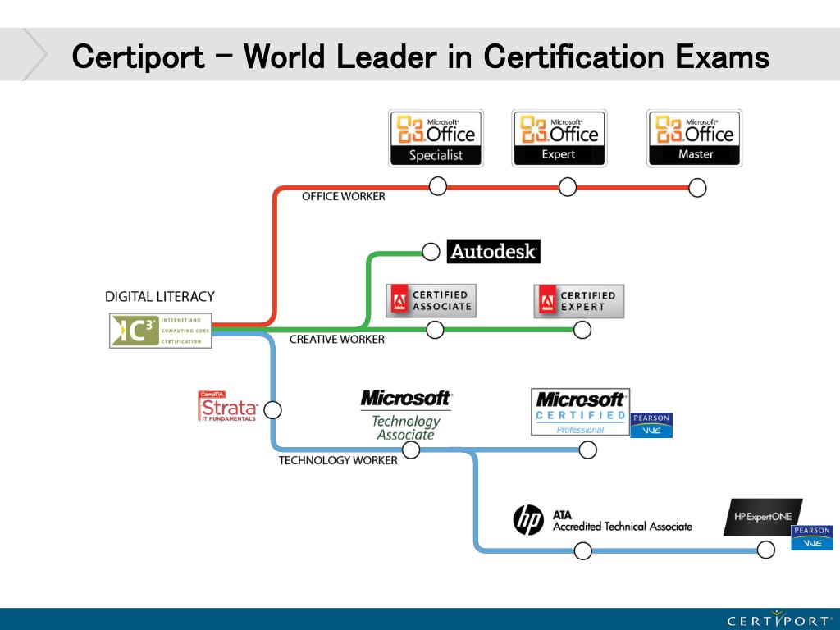Click the Autodesk station circle
This screenshot has width=840, height=630.
coord(431,252)
